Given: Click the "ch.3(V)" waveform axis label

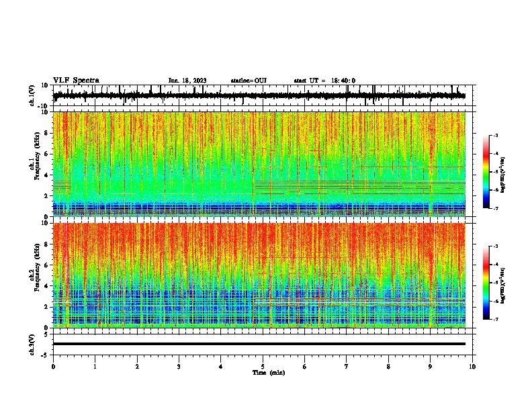Looking at the screenshot, I should [32, 345].
